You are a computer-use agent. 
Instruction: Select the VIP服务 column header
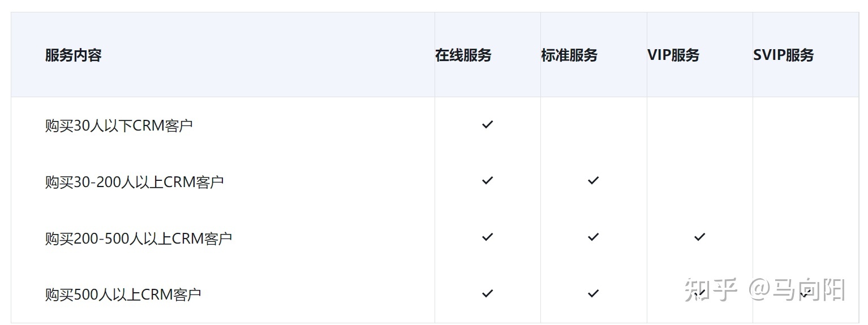[673, 55]
